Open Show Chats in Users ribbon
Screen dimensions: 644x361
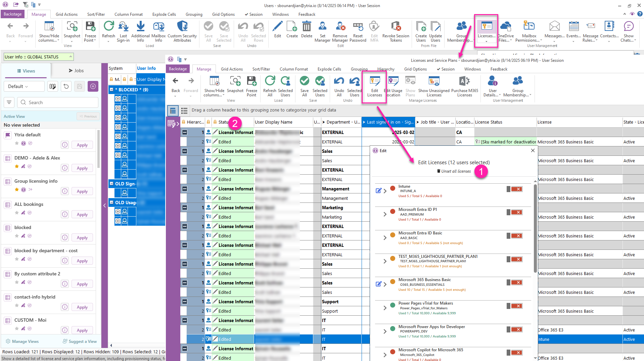tap(629, 32)
